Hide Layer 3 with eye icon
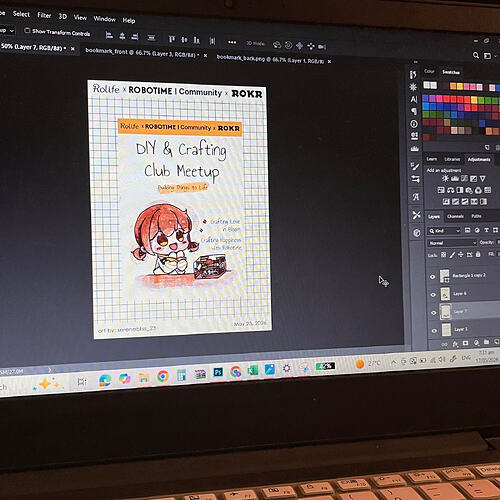This screenshot has height=500, width=500. pyautogui.click(x=434, y=331)
